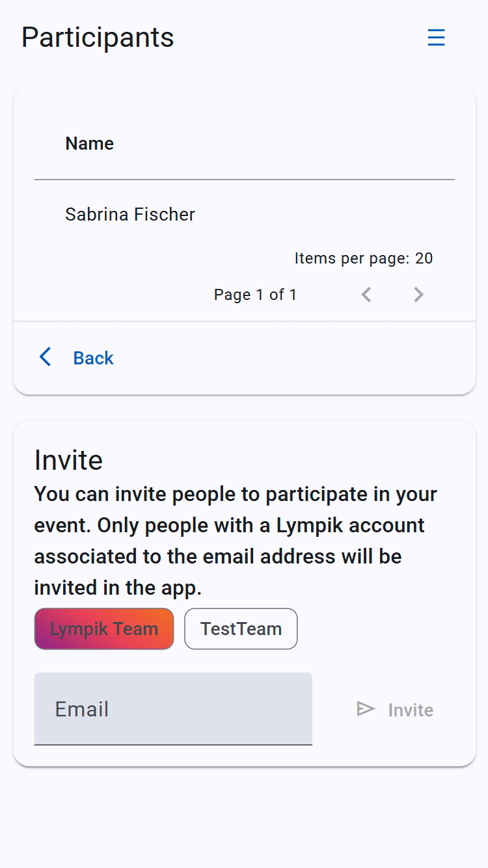Screen dimensions: 488x868
Task: Focus the Email input field
Action: pyautogui.click(x=173, y=709)
